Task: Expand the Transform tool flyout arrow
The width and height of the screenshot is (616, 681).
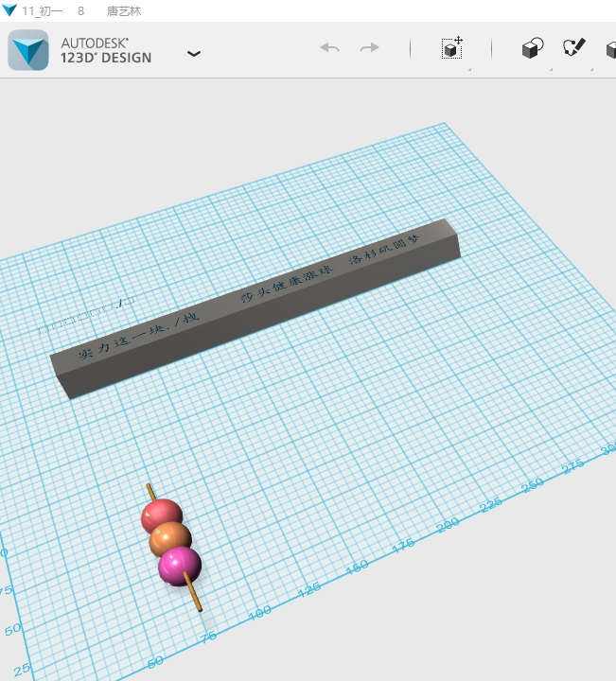Action: pyautogui.click(x=469, y=69)
